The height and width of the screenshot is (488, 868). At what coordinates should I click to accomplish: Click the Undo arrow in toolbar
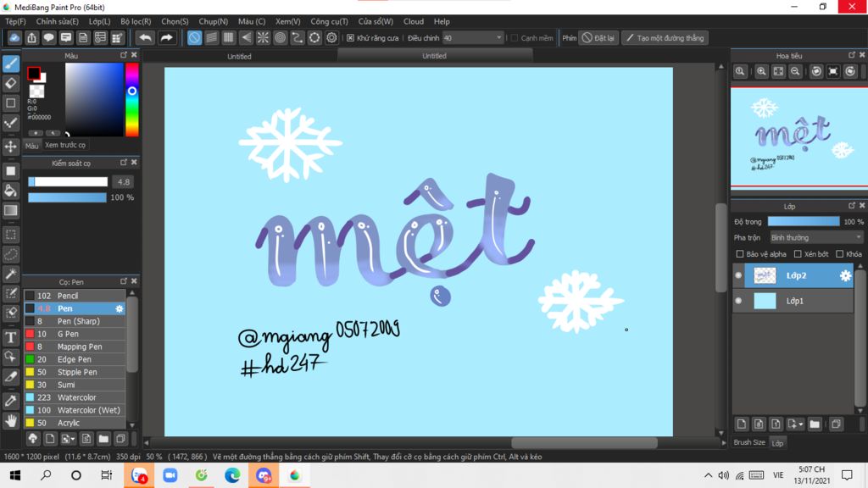coord(145,37)
